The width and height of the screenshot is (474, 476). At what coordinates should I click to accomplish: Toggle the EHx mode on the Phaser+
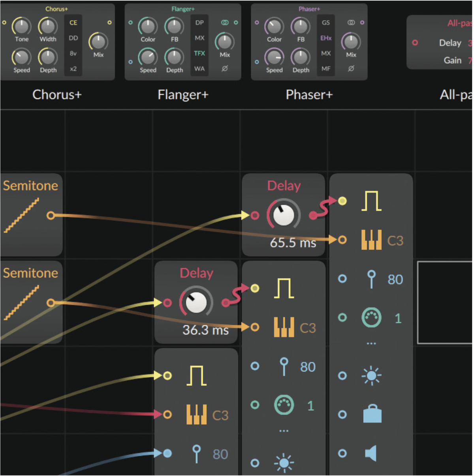(x=325, y=38)
